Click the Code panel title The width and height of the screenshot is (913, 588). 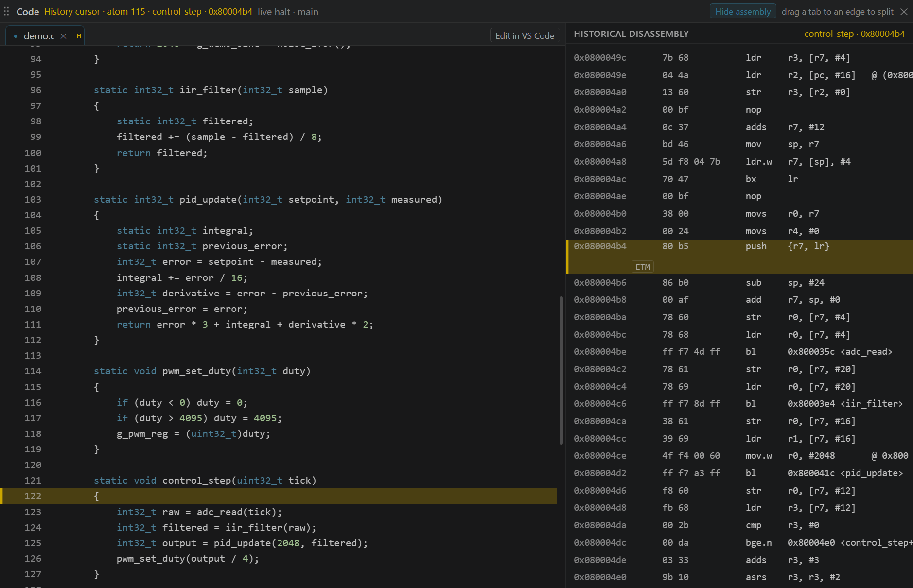pos(27,11)
